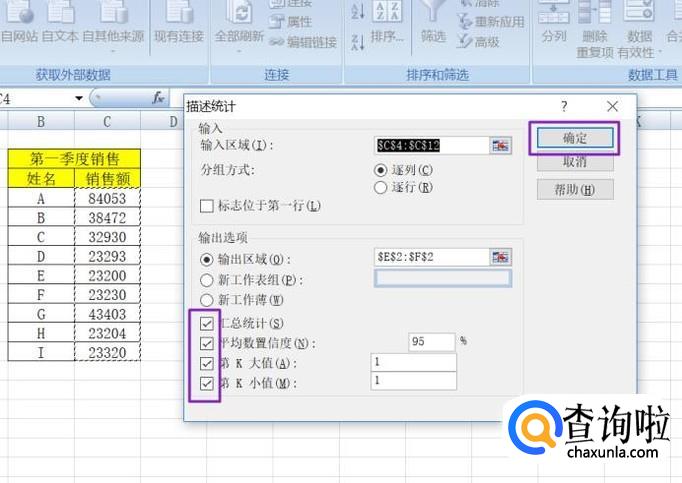The width and height of the screenshot is (682, 483).
Task: Click the name cell I
Action: click(x=41, y=352)
